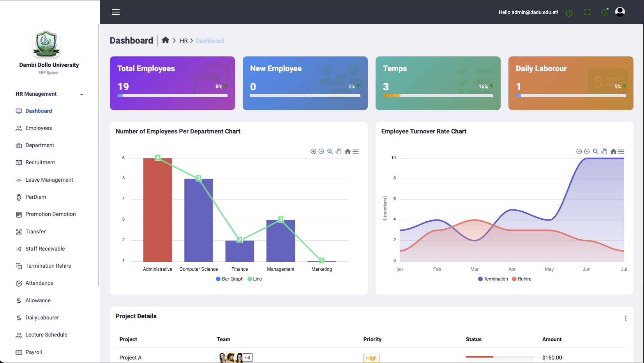Click the green power logout icon
Viewport: 644px width, 363px height.
click(x=569, y=13)
